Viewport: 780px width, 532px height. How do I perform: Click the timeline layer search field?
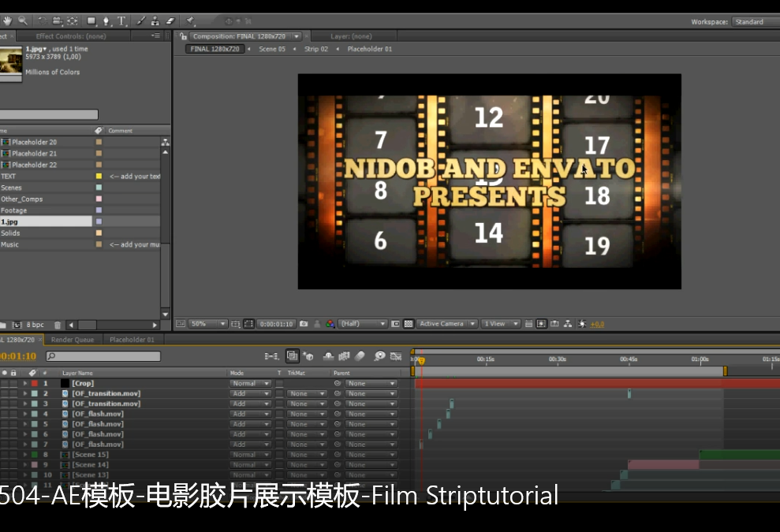coord(103,356)
